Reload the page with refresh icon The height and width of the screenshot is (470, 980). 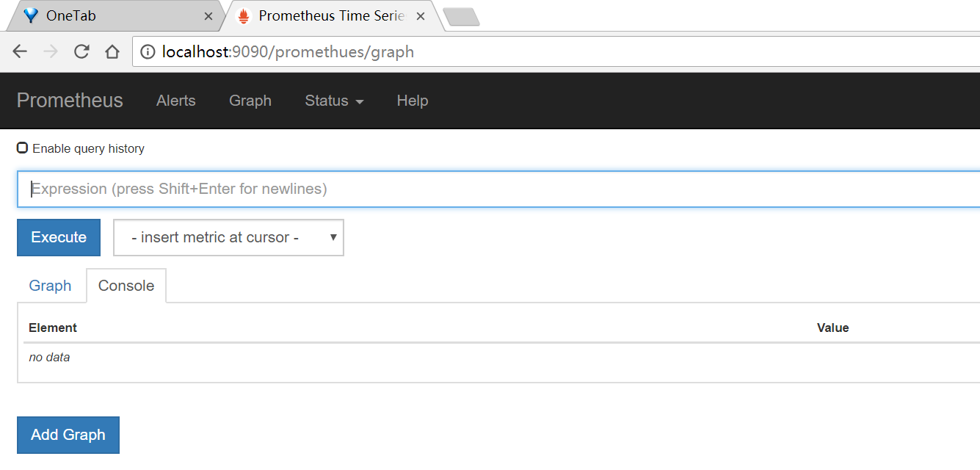click(x=81, y=51)
